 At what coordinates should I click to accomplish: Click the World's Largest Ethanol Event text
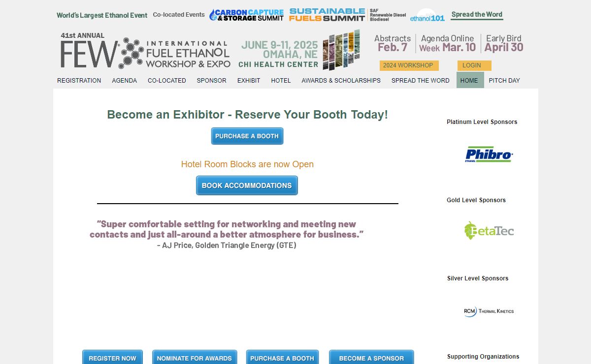pos(102,15)
